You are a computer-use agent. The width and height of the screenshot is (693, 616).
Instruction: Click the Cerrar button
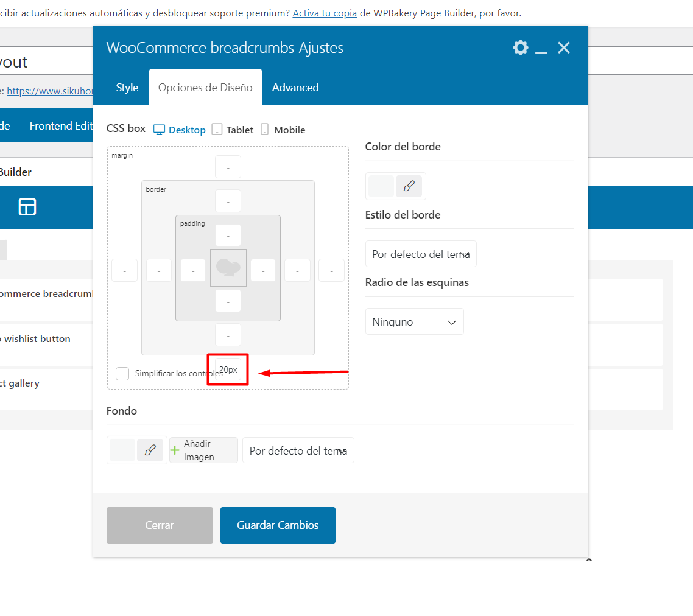pyautogui.click(x=160, y=525)
